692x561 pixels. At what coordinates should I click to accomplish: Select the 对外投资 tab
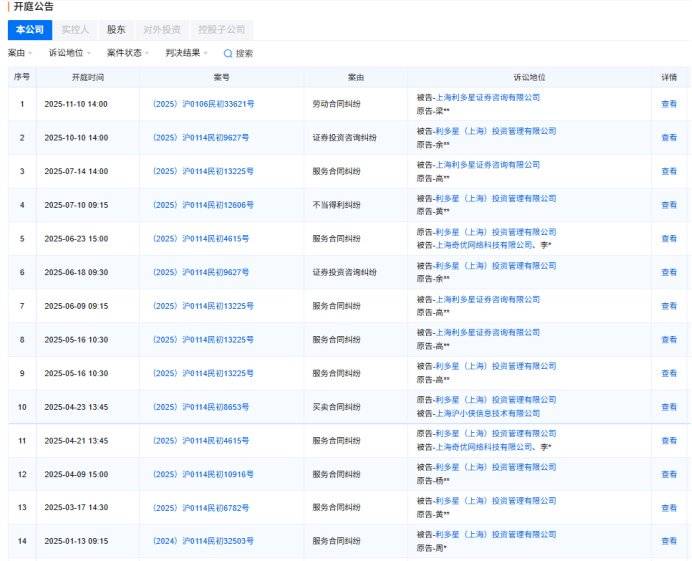pos(162,30)
